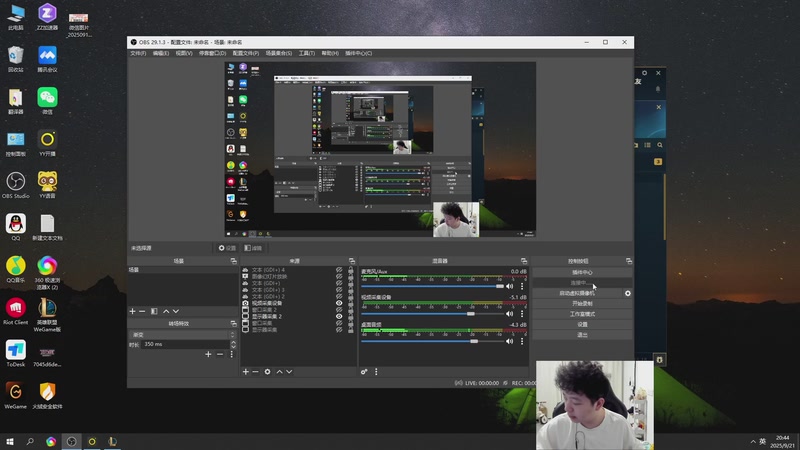This screenshot has height=450, width=800.
Task: Increase transition duration with the up arrow
Action: 233,342
